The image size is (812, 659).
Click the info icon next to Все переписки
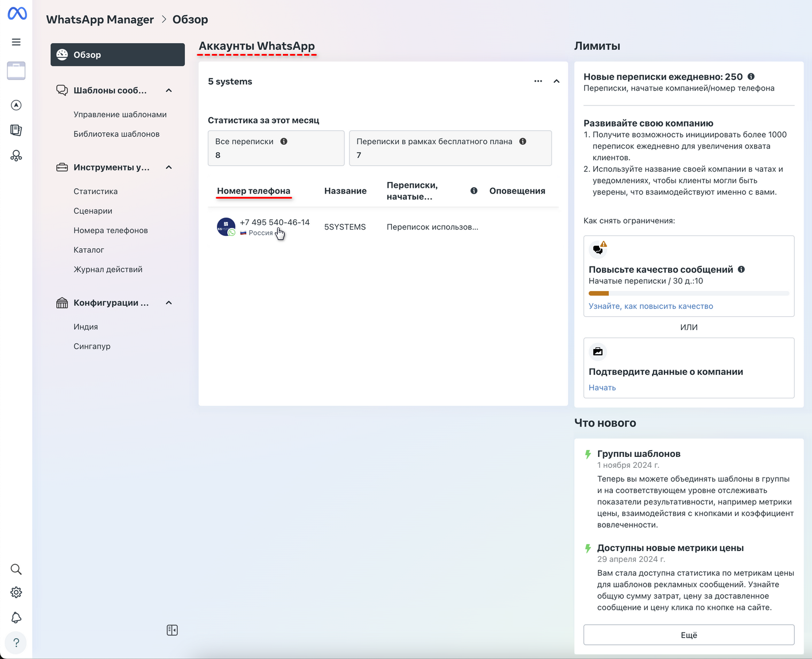pos(283,141)
